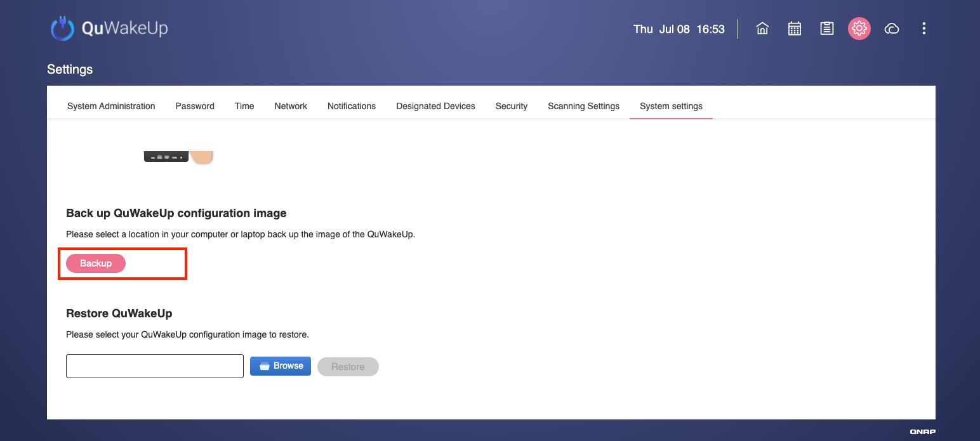Open the calendar schedule icon
Screen dimensions: 980x441
coord(795,29)
